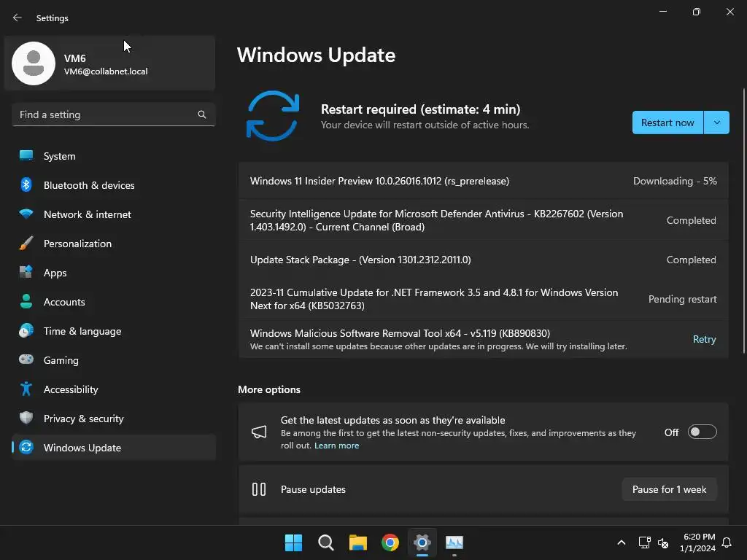Click the search magnifier in Find a setting
The image size is (747, 560).
(202, 114)
